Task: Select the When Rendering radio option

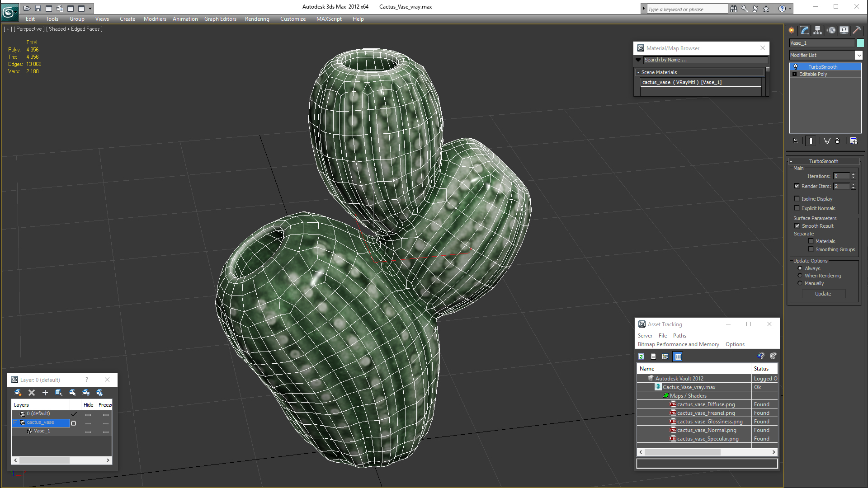Action: [x=800, y=276]
